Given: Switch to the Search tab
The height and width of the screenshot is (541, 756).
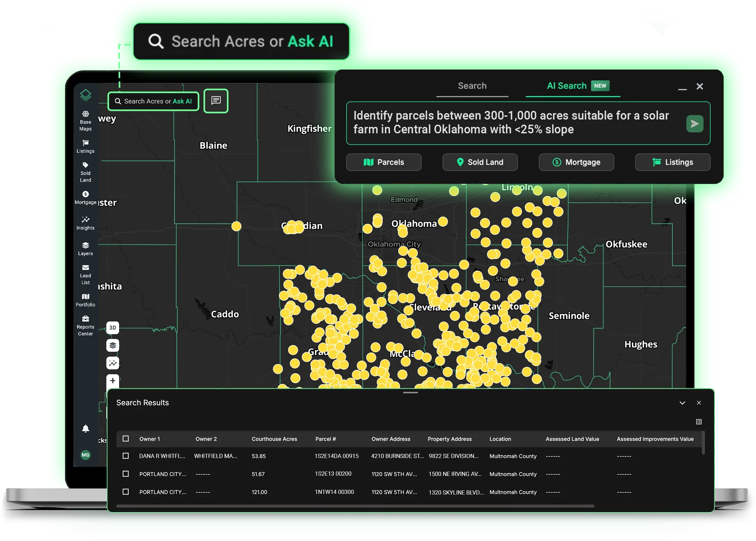Looking at the screenshot, I should tap(472, 86).
